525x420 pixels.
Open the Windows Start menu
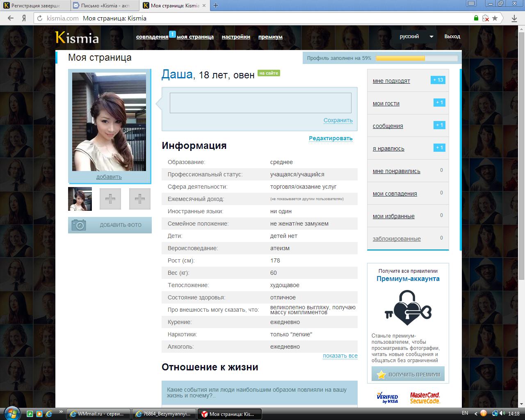pos(11,414)
